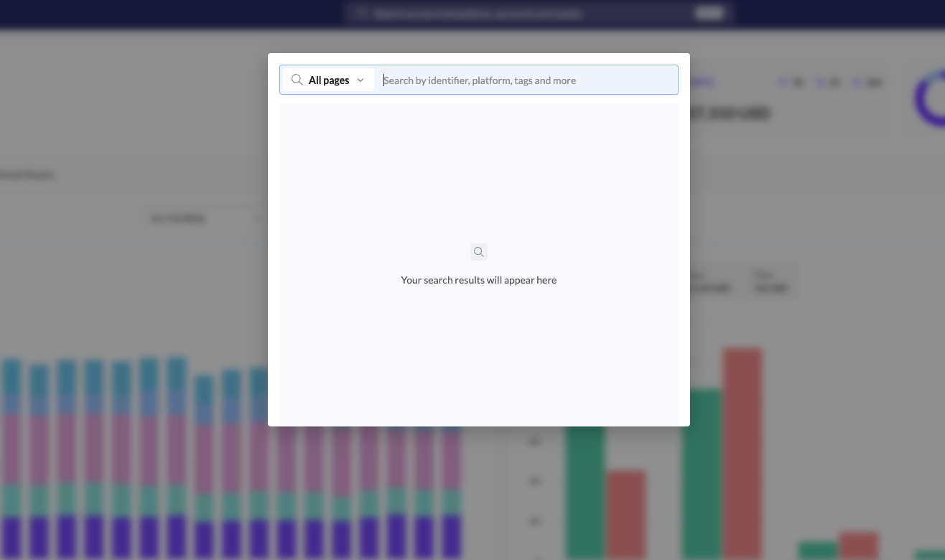Click the blurred legend card above the red bar
945x560 pixels.
[x=772, y=281]
